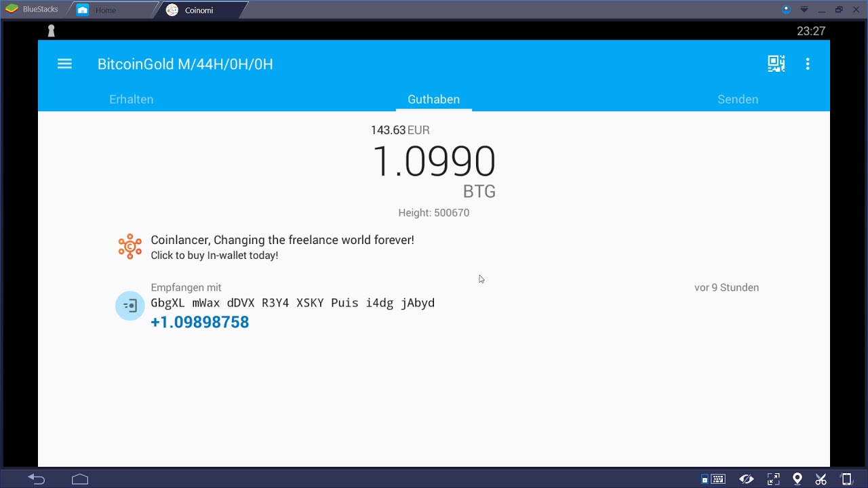The height and width of the screenshot is (488, 868).
Task: Click the Coinlancer advertisement icon
Action: tap(130, 247)
